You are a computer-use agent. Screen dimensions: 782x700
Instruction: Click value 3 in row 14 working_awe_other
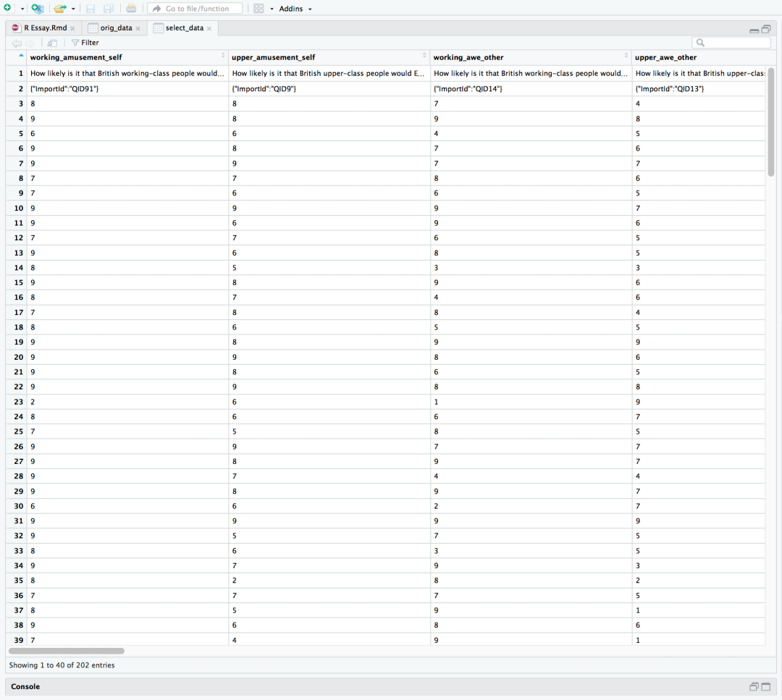click(436, 268)
